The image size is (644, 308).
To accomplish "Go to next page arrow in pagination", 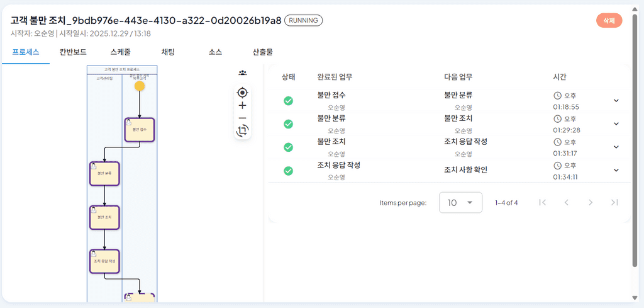I will [590, 202].
